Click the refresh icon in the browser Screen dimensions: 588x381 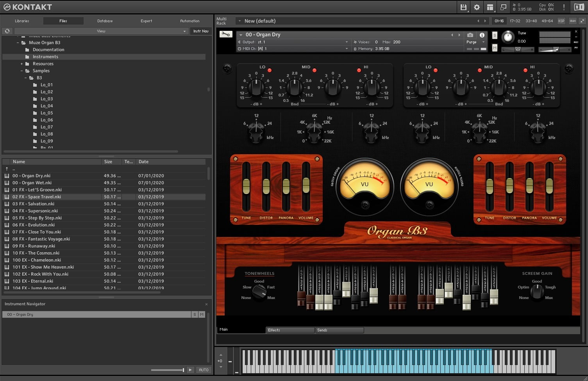7,31
